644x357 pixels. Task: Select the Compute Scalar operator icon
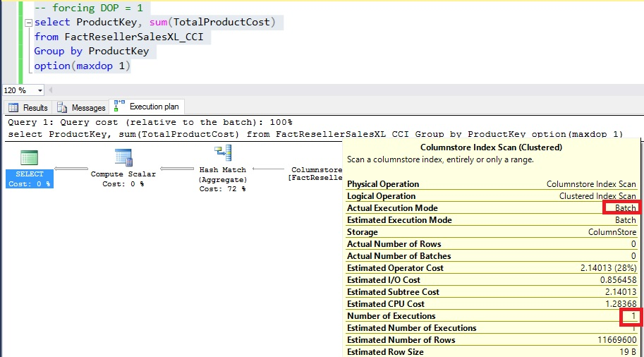click(x=123, y=157)
